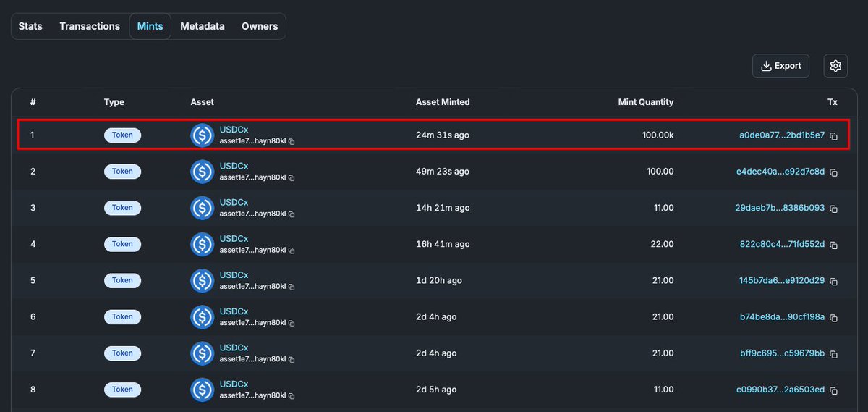The height and width of the screenshot is (412, 868).
Task: Click Token badge in row 1
Action: [122, 135]
